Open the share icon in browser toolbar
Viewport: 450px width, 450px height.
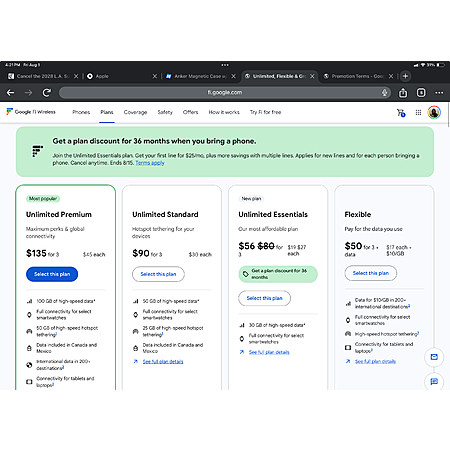tap(403, 93)
